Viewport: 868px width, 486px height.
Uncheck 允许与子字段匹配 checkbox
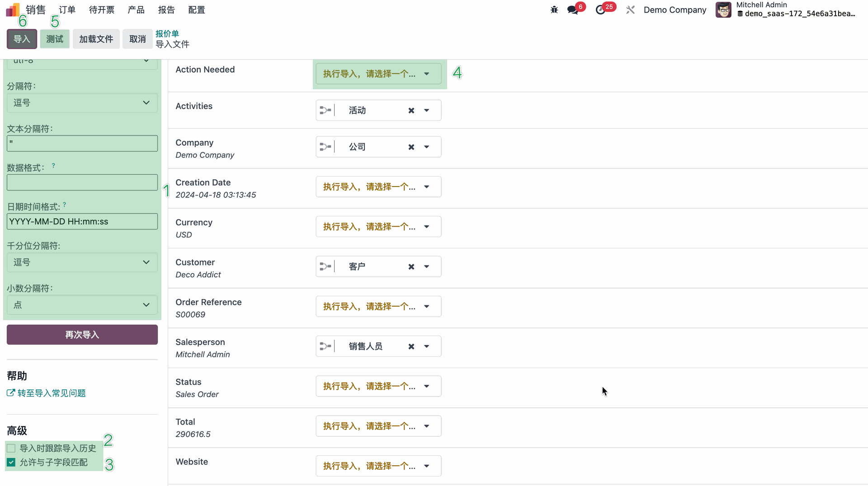(x=11, y=462)
